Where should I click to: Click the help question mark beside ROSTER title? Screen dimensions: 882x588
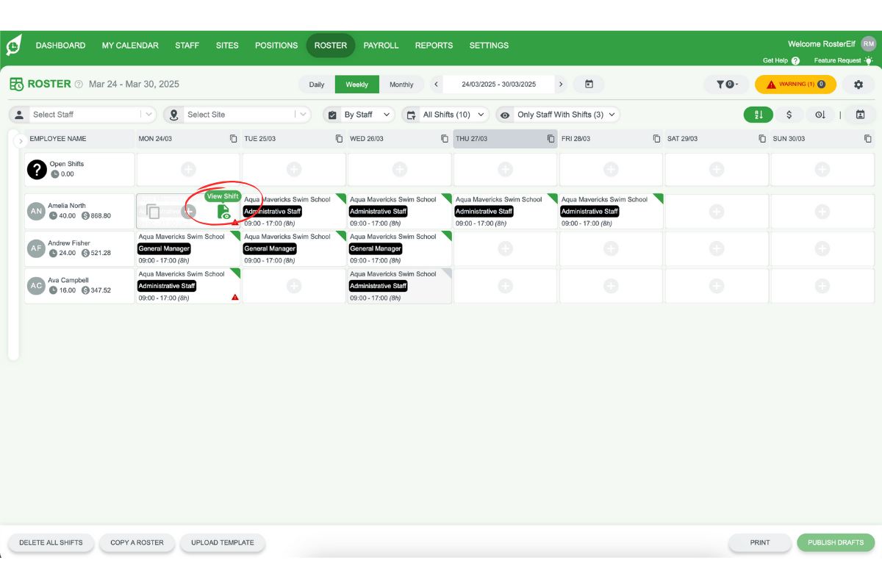click(79, 84)
